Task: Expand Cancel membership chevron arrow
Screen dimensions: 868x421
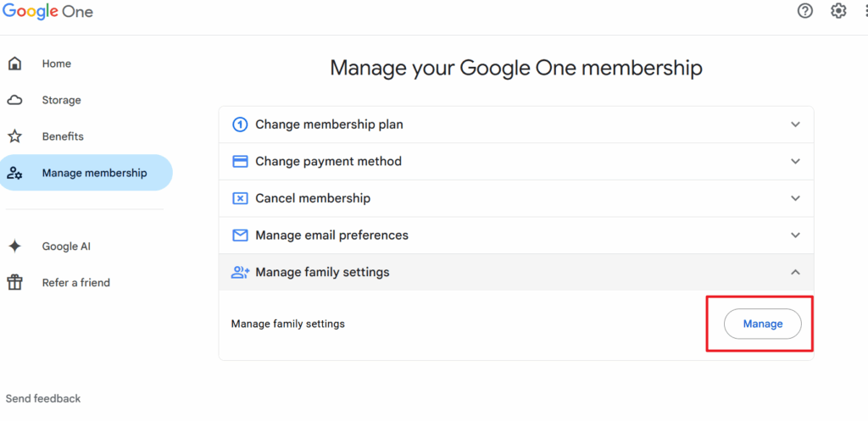Action: (795, 198)
